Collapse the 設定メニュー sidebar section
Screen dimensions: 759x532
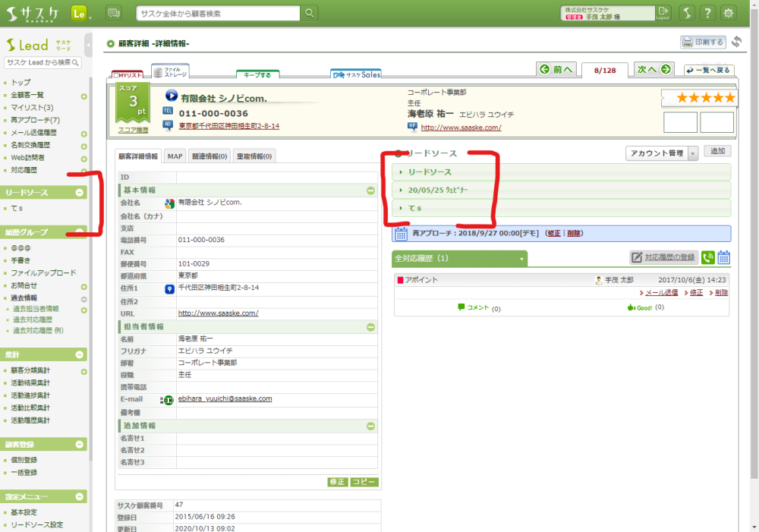coord(80,496)
